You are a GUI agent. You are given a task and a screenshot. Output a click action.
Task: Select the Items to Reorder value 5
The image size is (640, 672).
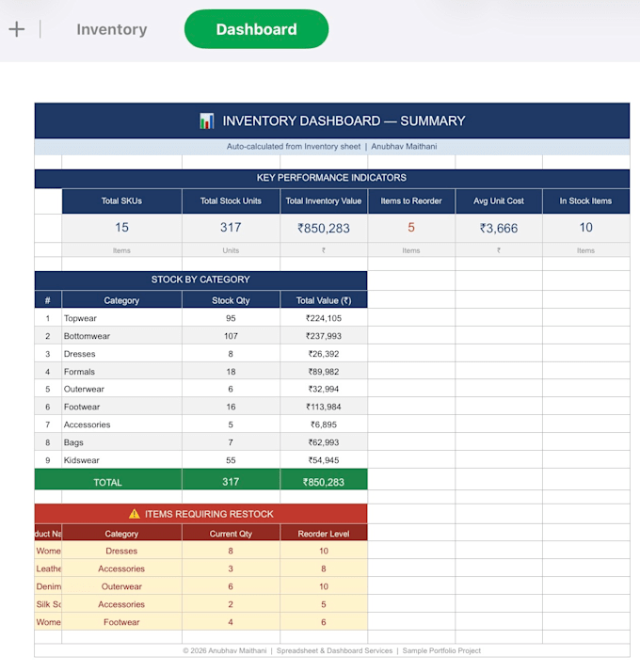tap(411, 228)
